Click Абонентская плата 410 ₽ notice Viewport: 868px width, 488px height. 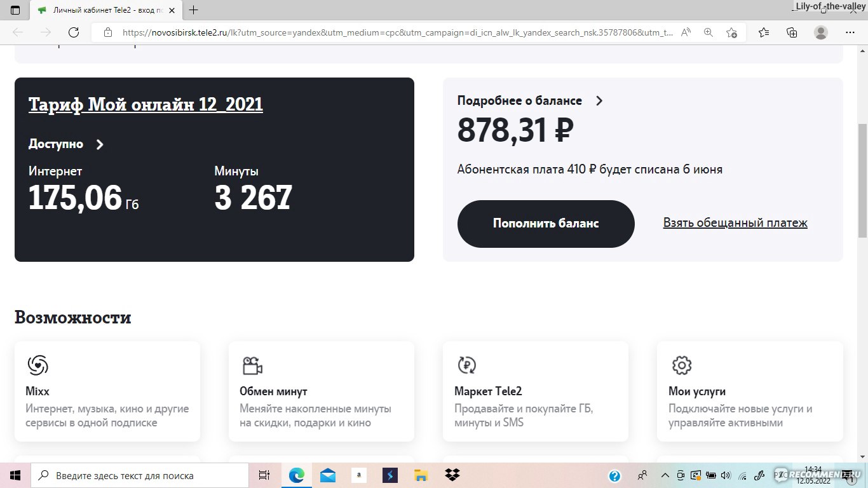click(590, 170)
